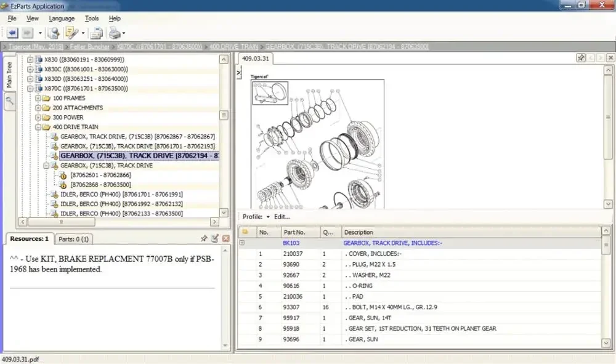Click the Edit... link next to Profile
The width and height of the screenshot is (616, 364).
pyautogui.click(x=283, y=217)
